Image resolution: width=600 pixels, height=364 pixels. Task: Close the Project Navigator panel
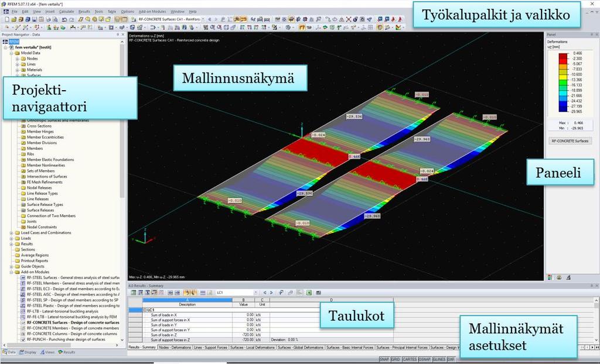(x=123, y=35)
